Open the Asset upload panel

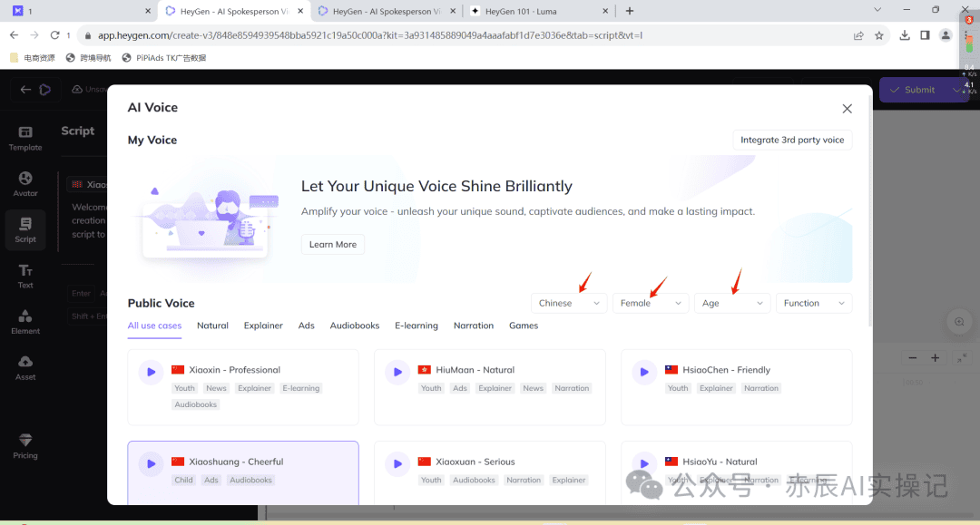pos(25,367)
